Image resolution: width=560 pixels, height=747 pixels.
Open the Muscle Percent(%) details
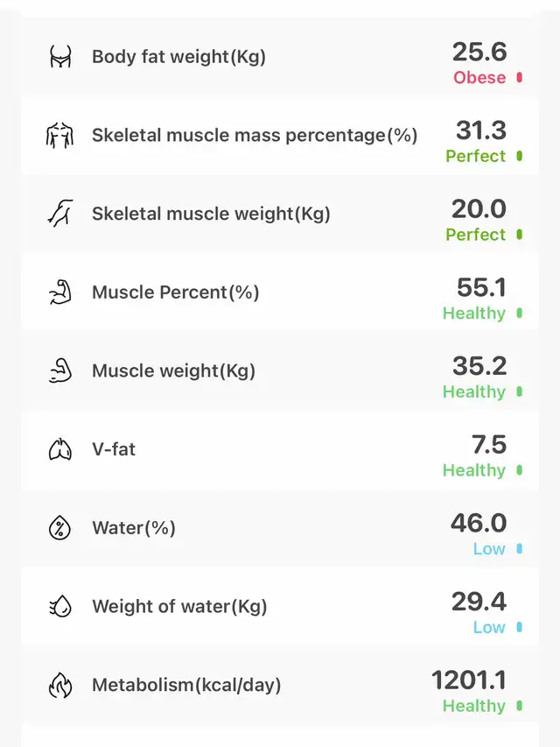tap(176, 292)
